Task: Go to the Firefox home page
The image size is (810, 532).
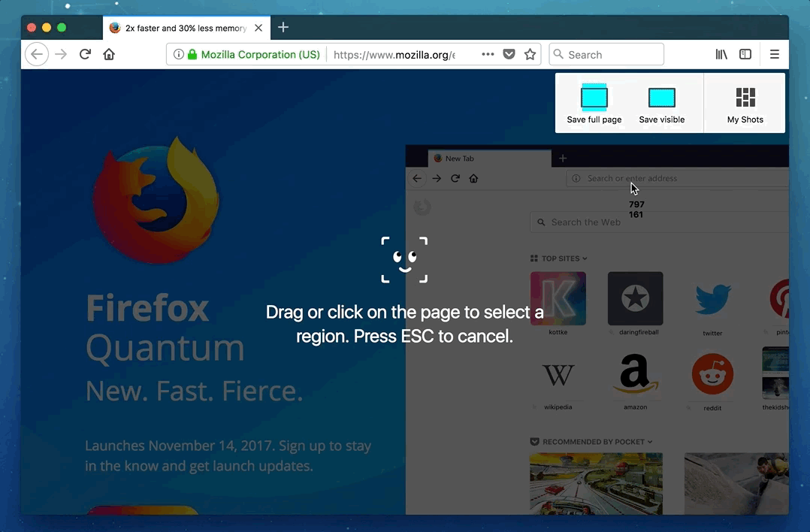Action: click(x=109, y=54)
